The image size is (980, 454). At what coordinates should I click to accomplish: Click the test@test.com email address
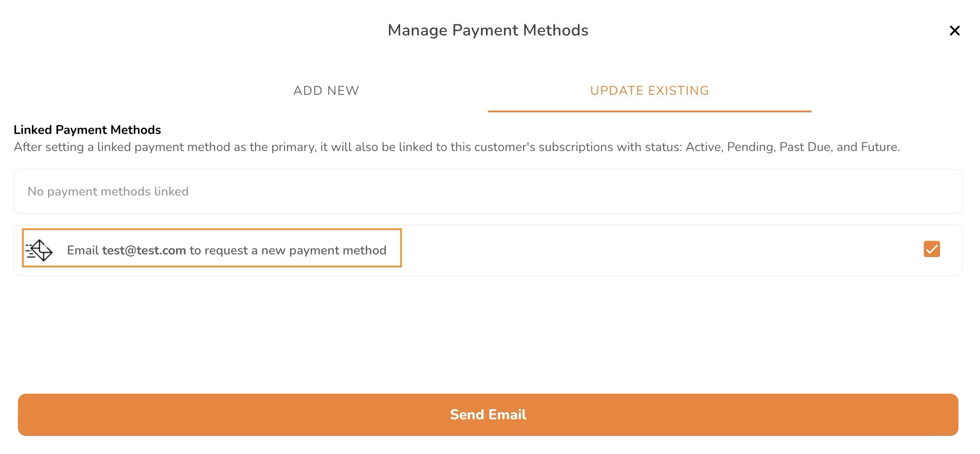(x=144, y=250)
